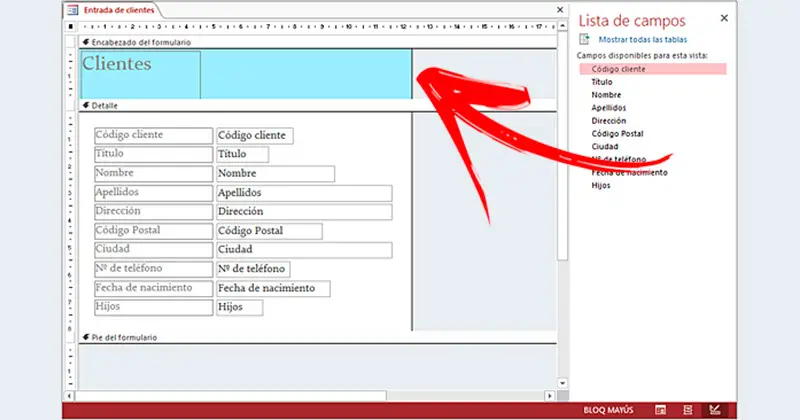Click the table icon beside Mostrar todas las tablas
800x420 pixels.
[x=584, y=39]
